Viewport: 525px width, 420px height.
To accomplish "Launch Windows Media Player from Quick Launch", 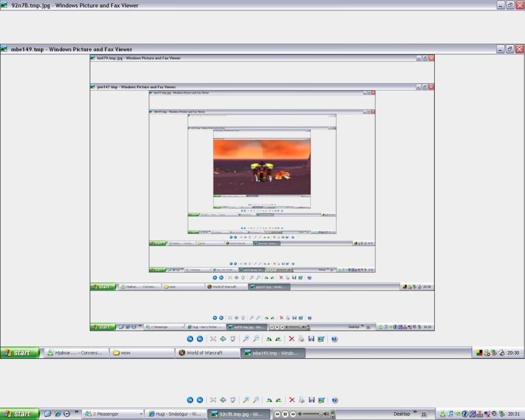I will pos(67,414).
